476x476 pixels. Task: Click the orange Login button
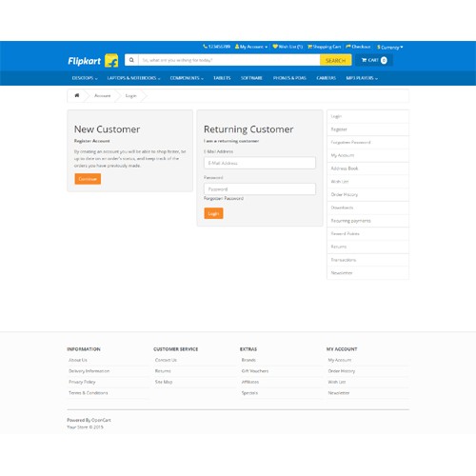tap(213, 213)
